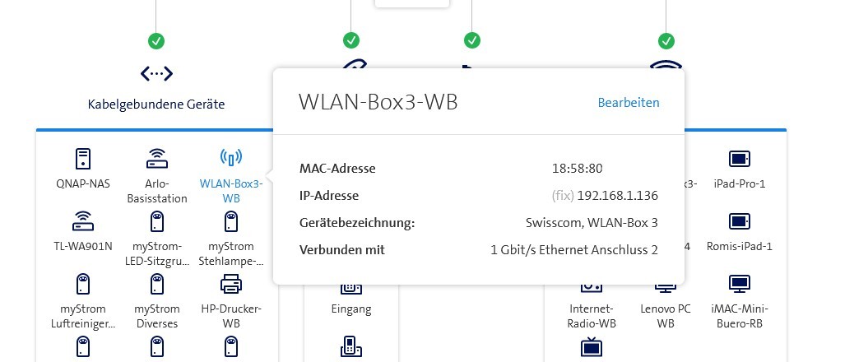868x362 pixels.
Task: Open the Arlo-Basisstation device
Action: 156,159
